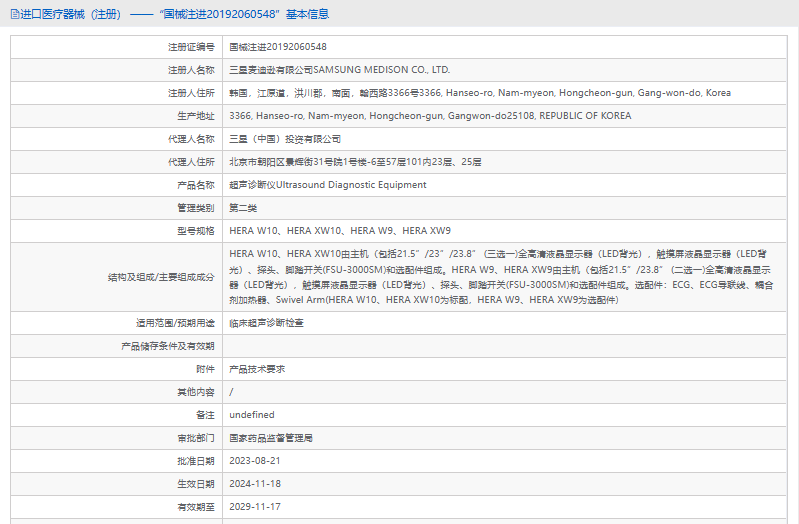Image resolution: width=799 pixels, height=524 pixels.
Task: Select the 产品名称 label
Action: click(x=196, y=185)
